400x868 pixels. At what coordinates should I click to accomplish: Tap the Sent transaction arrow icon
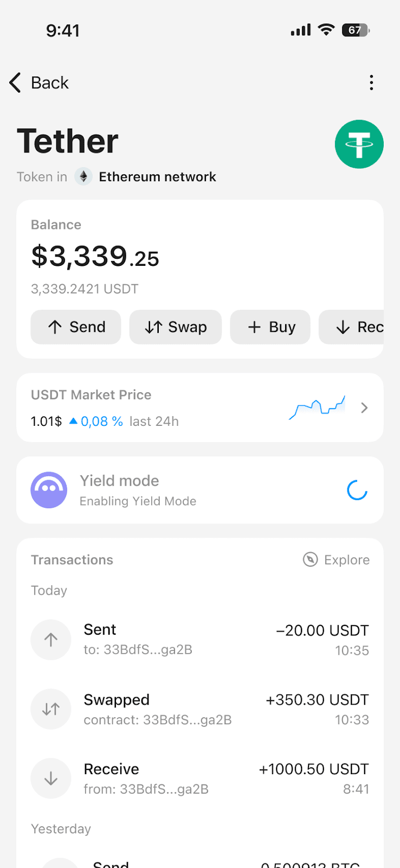[51, 640]
